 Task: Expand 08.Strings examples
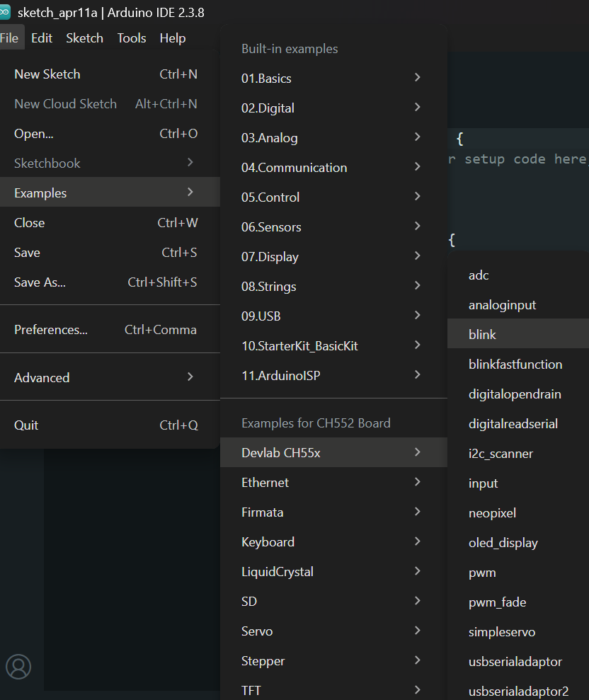click(x=333, y=287)
